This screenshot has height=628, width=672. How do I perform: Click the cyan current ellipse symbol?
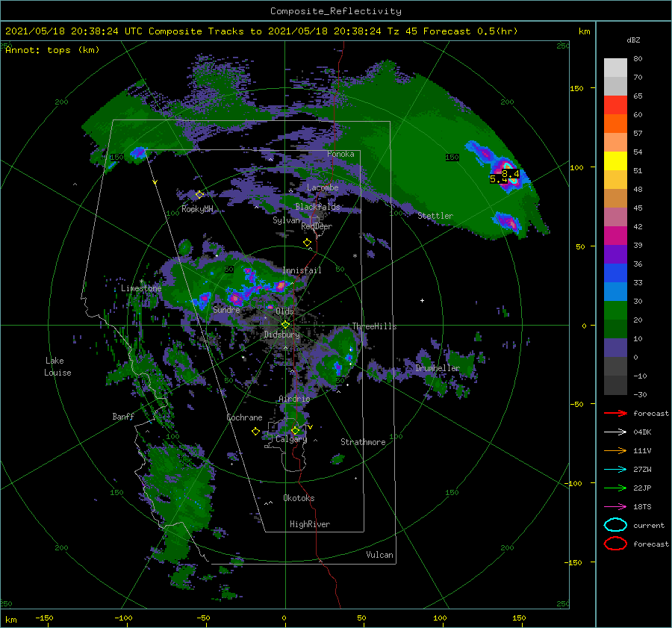click(615, 525)
